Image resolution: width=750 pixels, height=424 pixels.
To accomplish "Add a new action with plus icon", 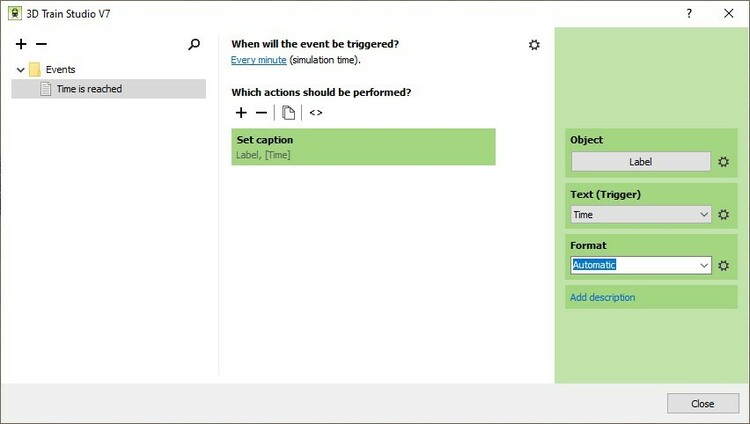I will coord(241,113).
